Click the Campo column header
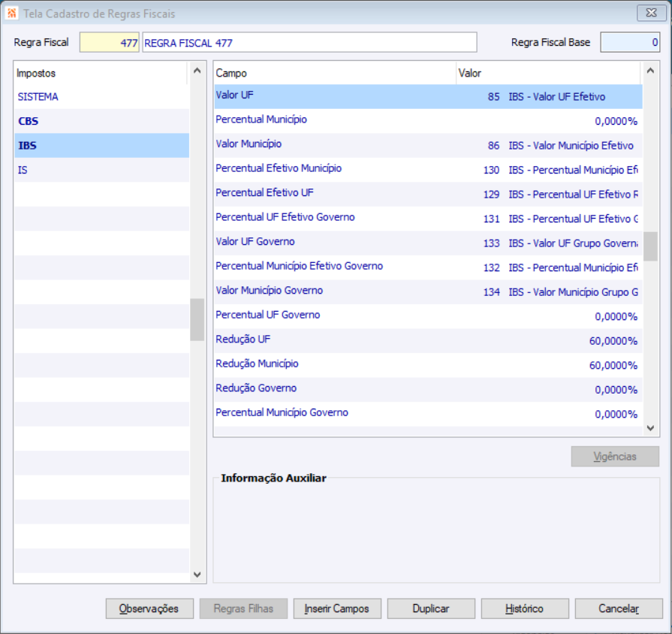 click(x=335, y=73)
